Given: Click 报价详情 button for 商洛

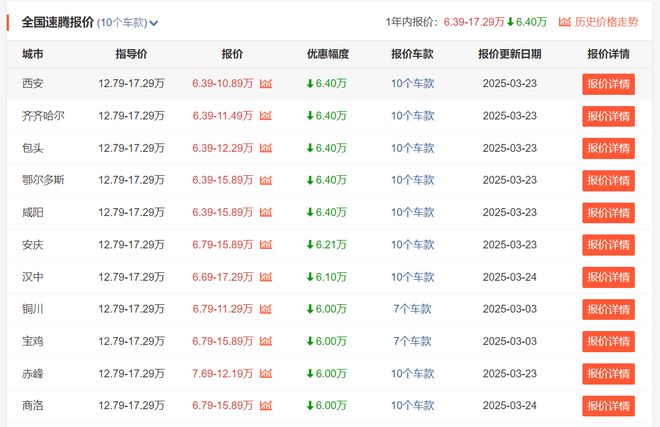Looking at the screenshot, I should [608, 406].
